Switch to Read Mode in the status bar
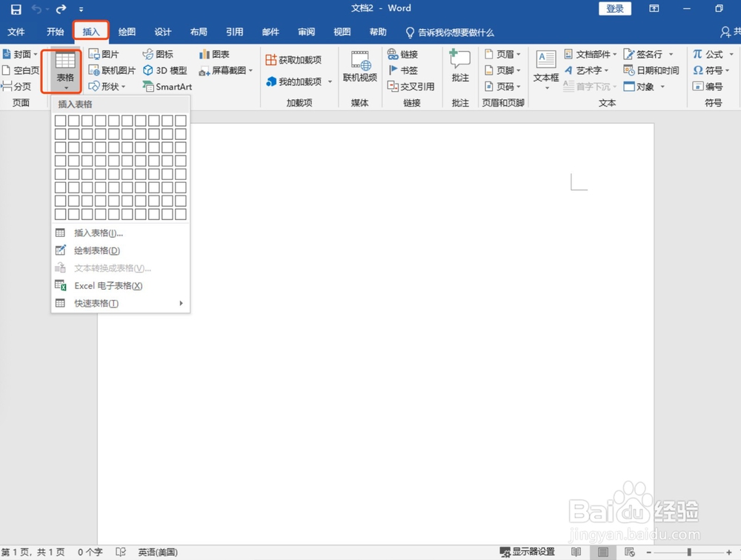 click(x=576, y=552)
